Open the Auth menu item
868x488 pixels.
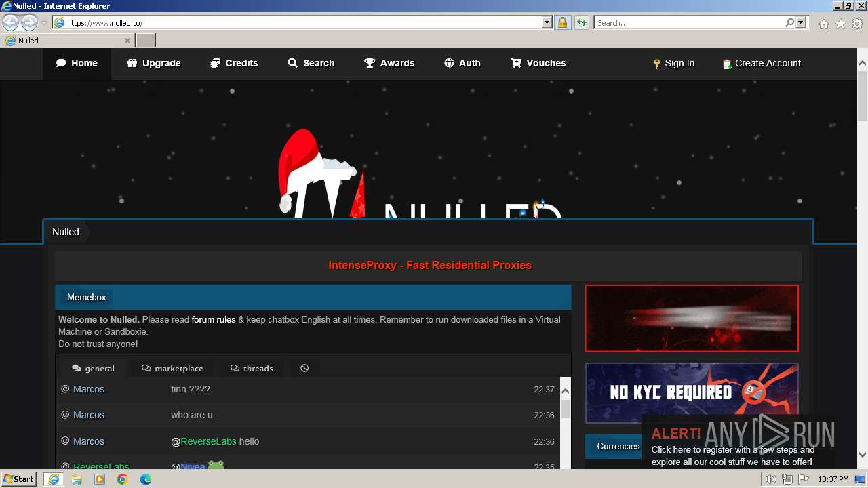(x=462, y=63)
